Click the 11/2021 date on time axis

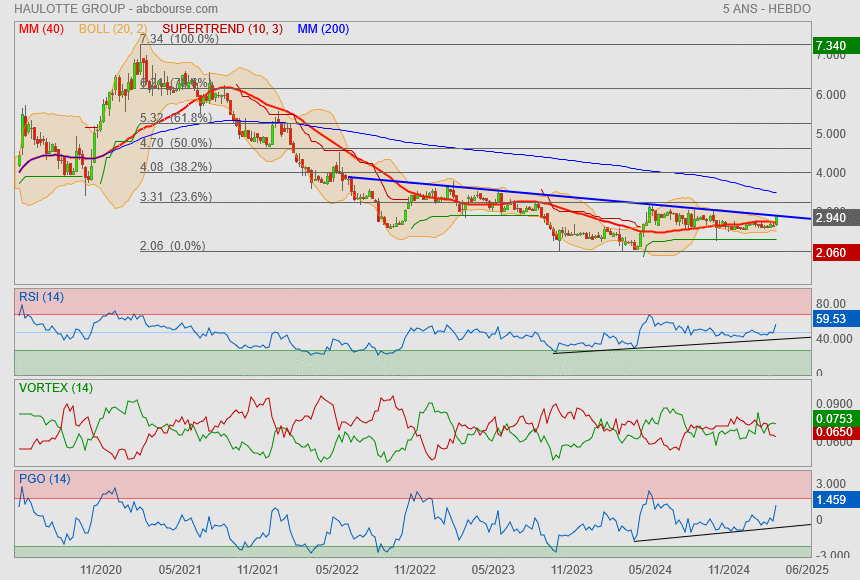click(258, 570)
